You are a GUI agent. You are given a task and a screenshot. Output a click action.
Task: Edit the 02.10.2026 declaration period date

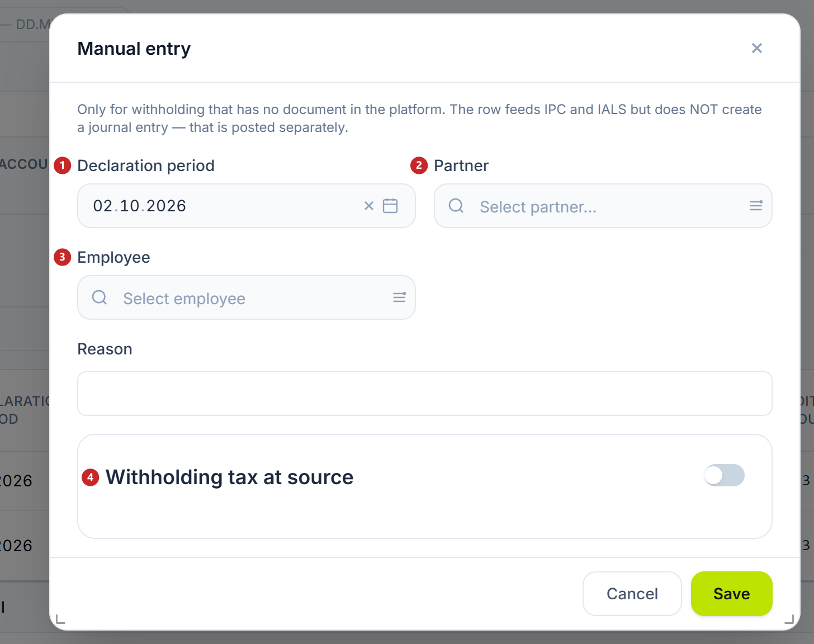(x=140, y=206)
